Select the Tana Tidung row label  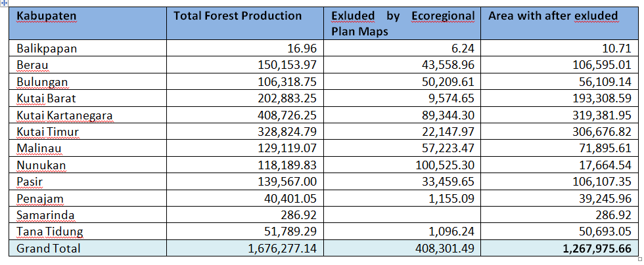[49, 232]
